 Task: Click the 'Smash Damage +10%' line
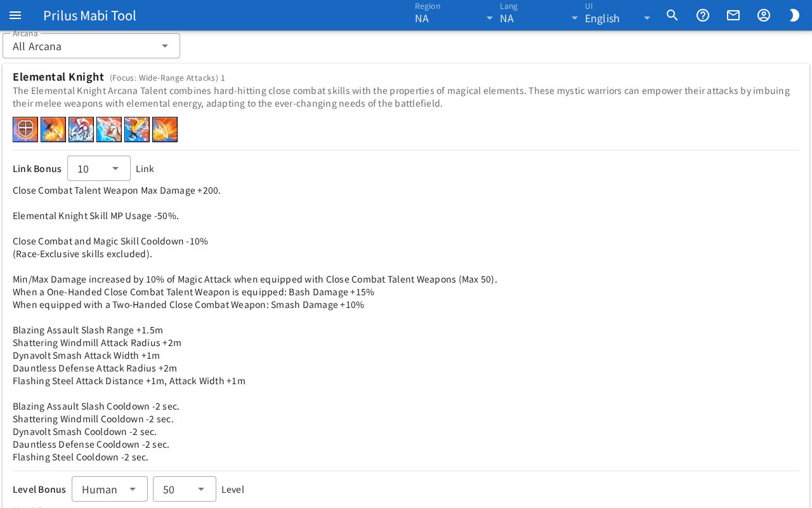click(188, 305)
